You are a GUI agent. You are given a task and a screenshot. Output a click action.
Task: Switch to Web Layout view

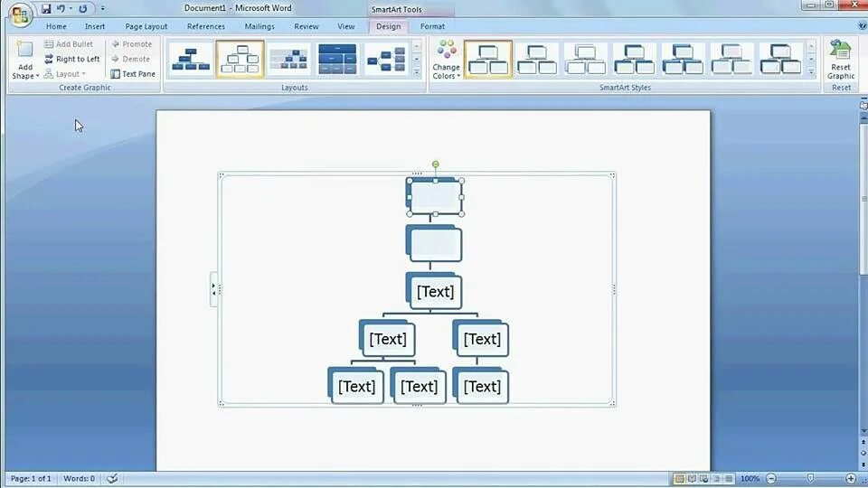click(x=704, y=479)
